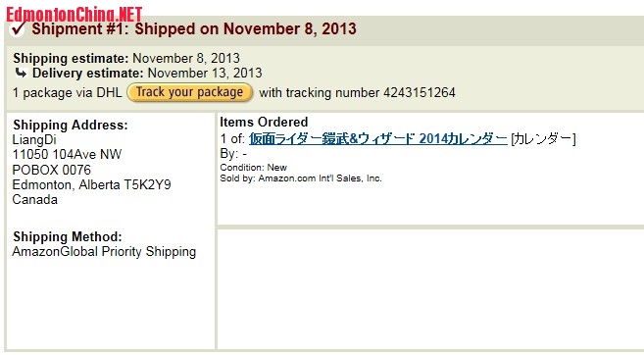The width and height of the screenshot is (644, 355).
Task: Click the Shipping Address heading
Action: (x=71, y=125)
